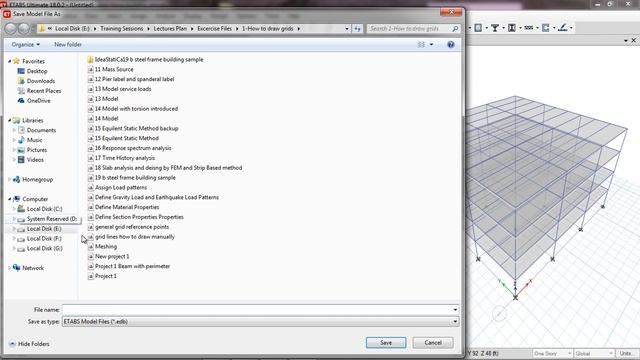640x360 pixels.
Task: Select file 11 Mass Source
Action: pyautogui.click(x=110, y=69)
